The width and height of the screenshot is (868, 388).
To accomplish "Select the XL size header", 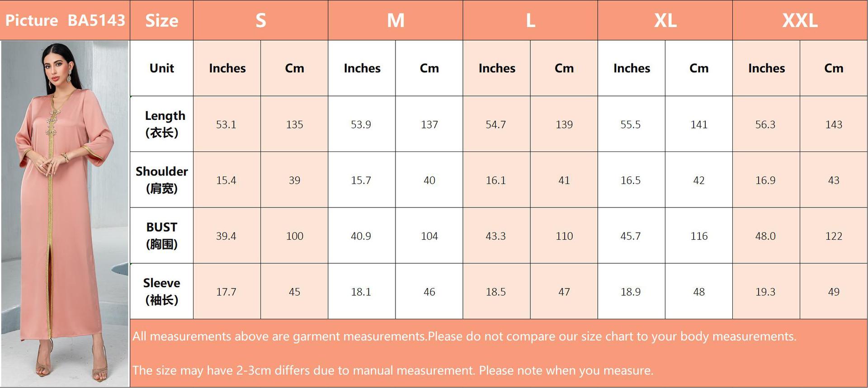I will 665,20.
